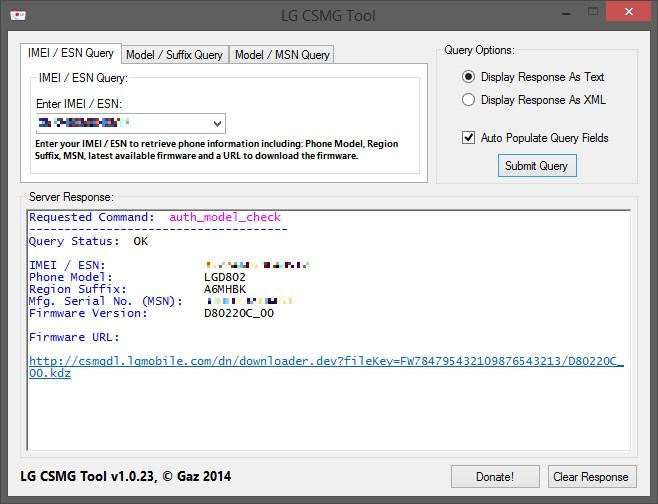Click the Query Status OK text
The width and height of the screenshot is (658, 504).
[88, 241]
